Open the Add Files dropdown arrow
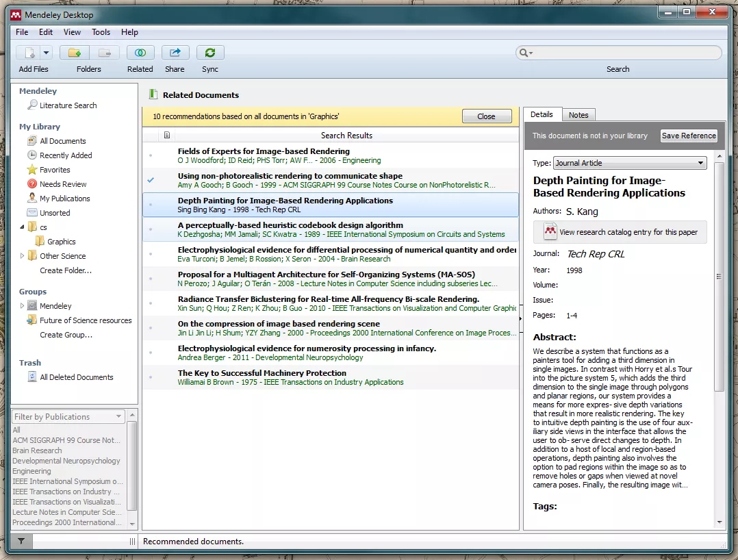Viewport: 738px width, 560px height. click(46, 53)
